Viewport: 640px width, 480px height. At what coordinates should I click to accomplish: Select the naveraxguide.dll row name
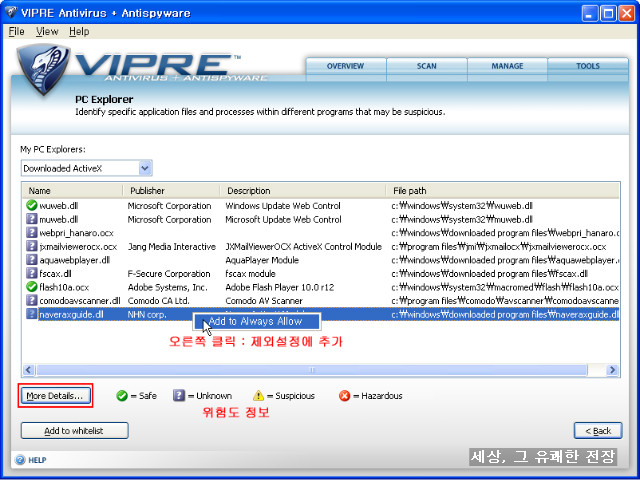(x=71, y=314)
